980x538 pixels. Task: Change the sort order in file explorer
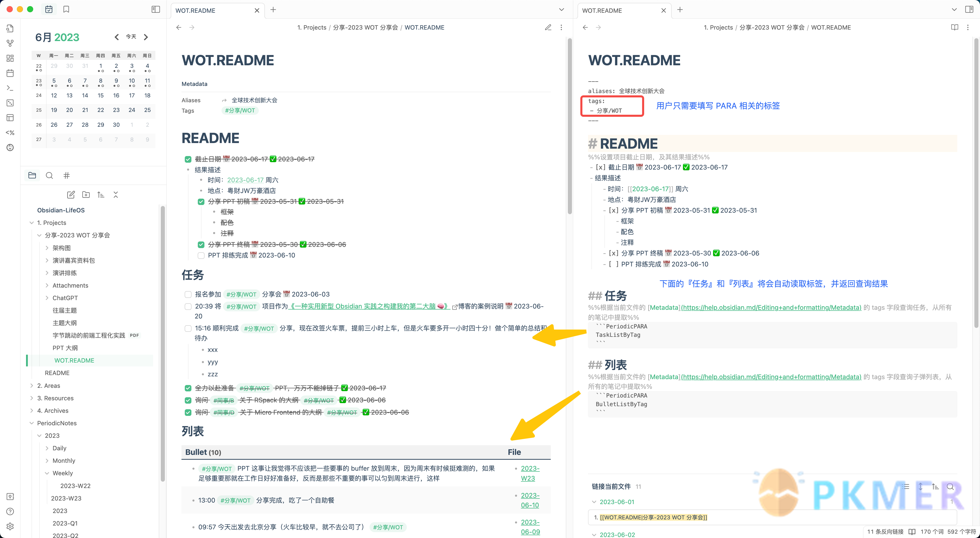[101, 195]
